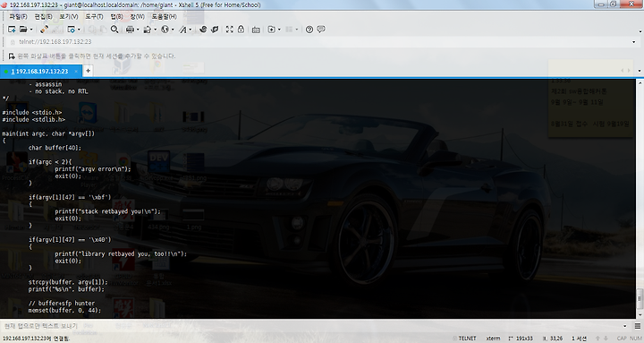644x343 pixels.
Task: Click the Lock screen padlock icon
Action: 241,30
